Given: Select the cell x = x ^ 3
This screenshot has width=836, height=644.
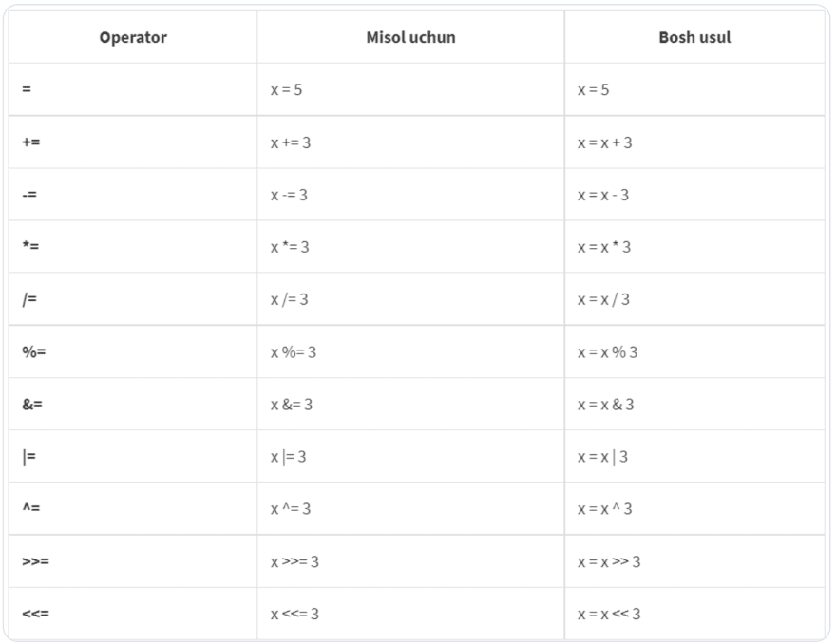Looking at the screenshot, I should click(605, 508).
